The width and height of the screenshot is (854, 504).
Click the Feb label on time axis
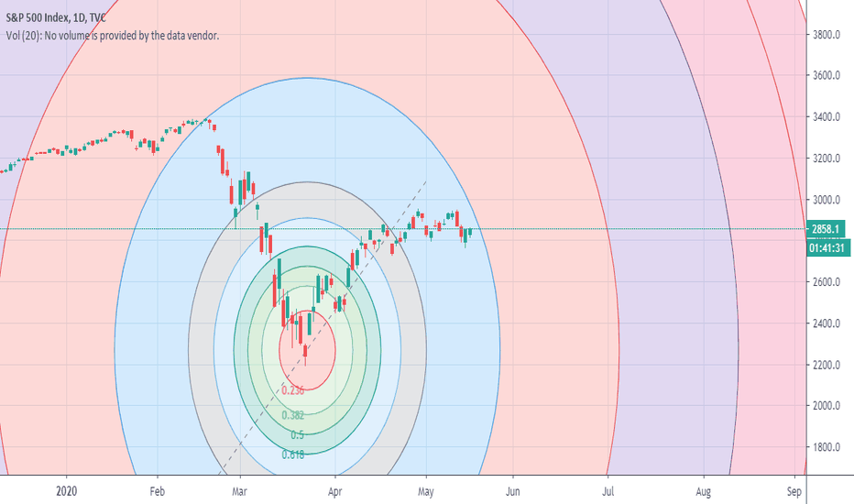[157, 491]
